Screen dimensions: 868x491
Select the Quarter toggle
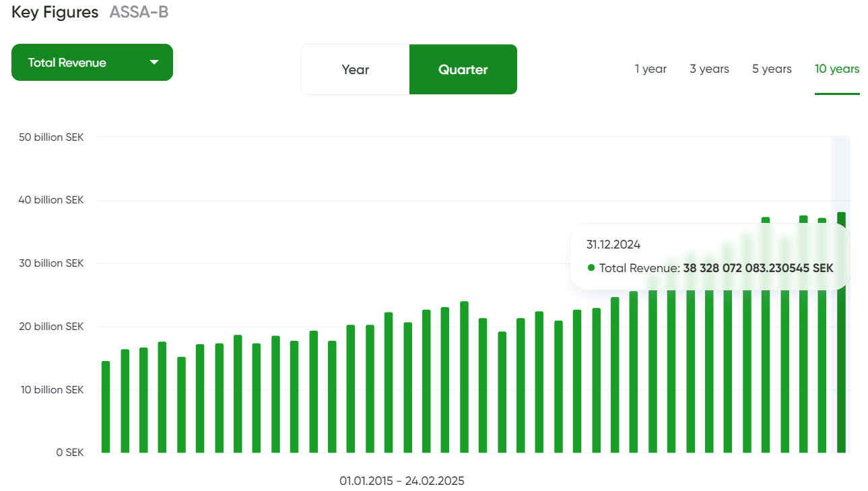pos(463,69)
